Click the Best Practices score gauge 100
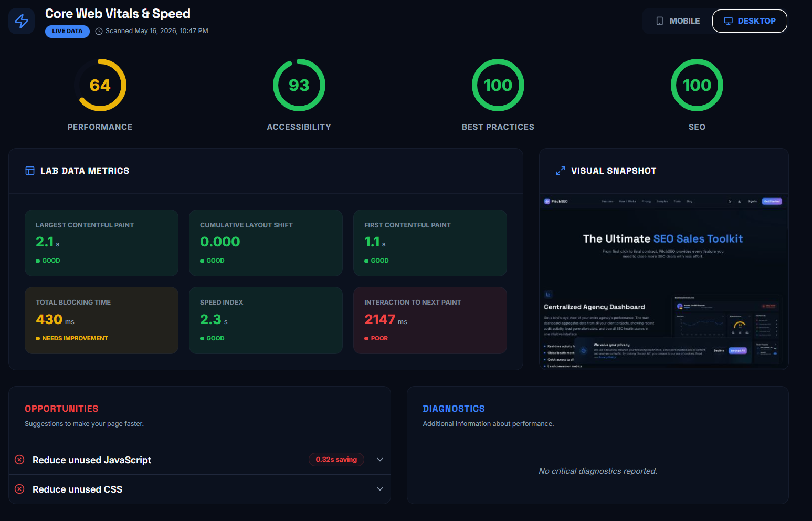The width and height of the screenshot is (812, 521). tap(498, 85)
